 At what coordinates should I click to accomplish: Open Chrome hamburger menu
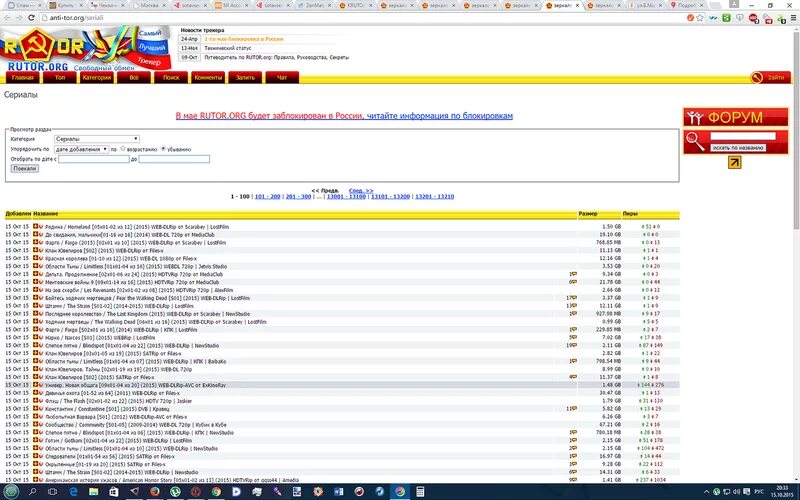pyautogui.click(x=793, y=18)
